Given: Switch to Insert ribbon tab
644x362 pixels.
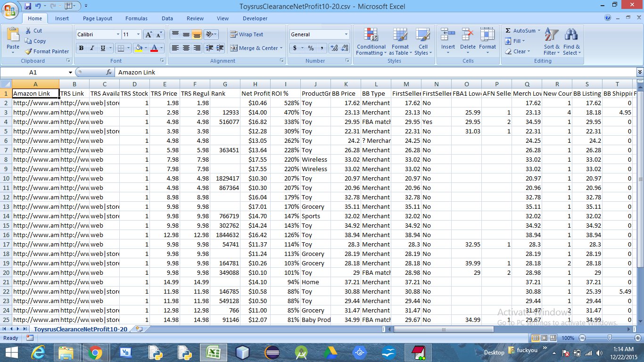Looking at the screenshot, I should (62, 18).
